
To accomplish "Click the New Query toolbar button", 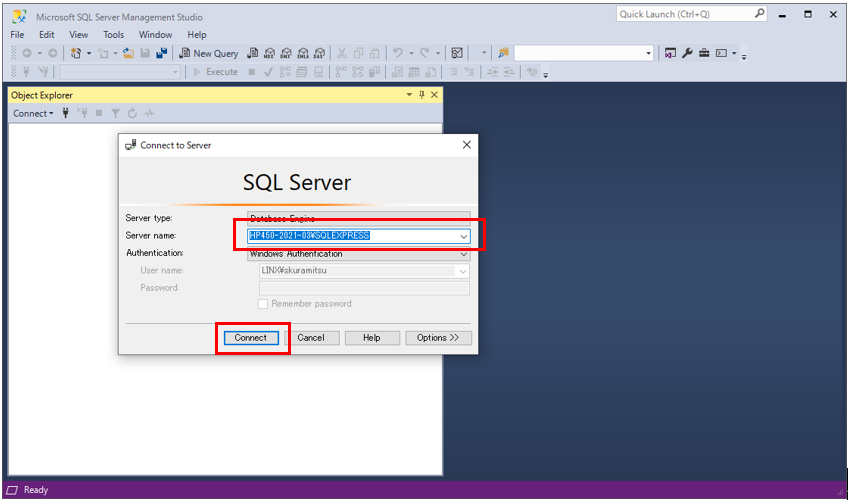I will click(x=208, y=53).
